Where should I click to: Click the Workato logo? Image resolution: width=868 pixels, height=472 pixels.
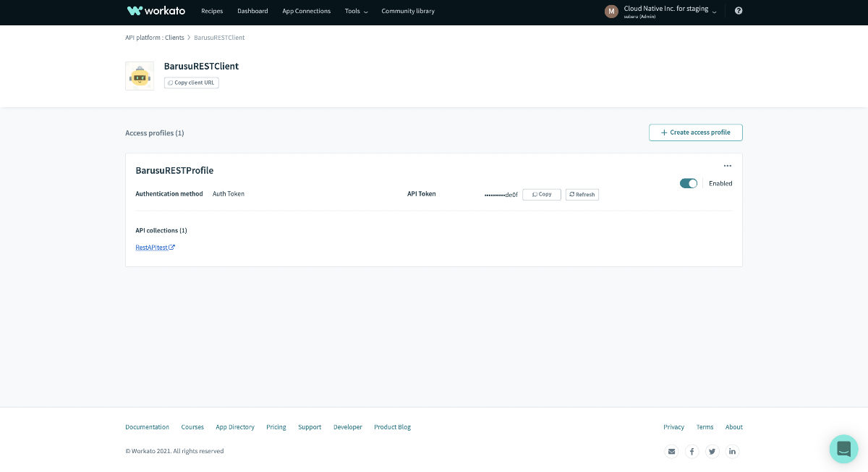click(156, 11)
